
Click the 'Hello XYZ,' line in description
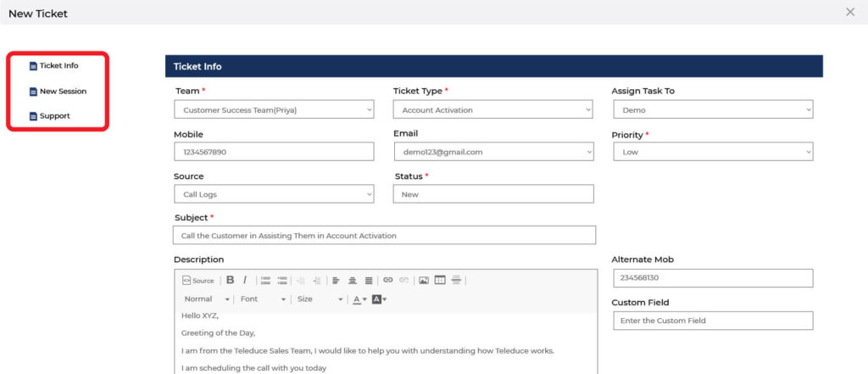pyautogui.click(x=200, y=315)
